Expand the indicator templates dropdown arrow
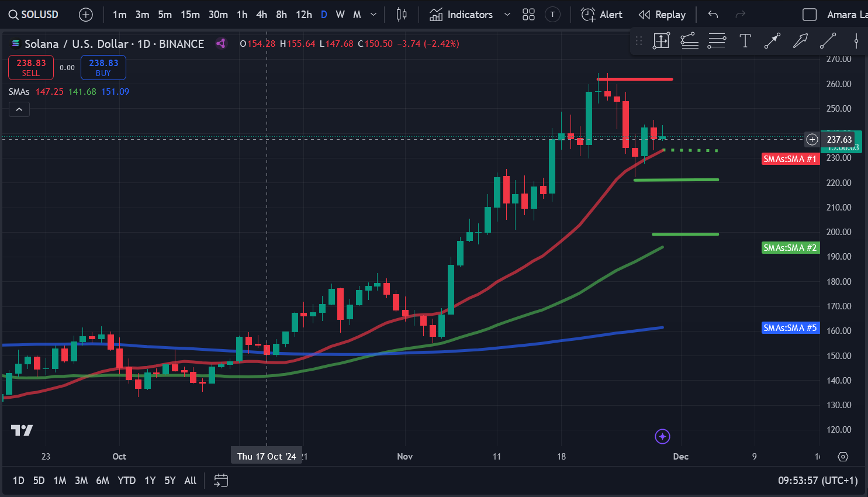This screenshot has width=868, height=497. [x=507, y=15]
